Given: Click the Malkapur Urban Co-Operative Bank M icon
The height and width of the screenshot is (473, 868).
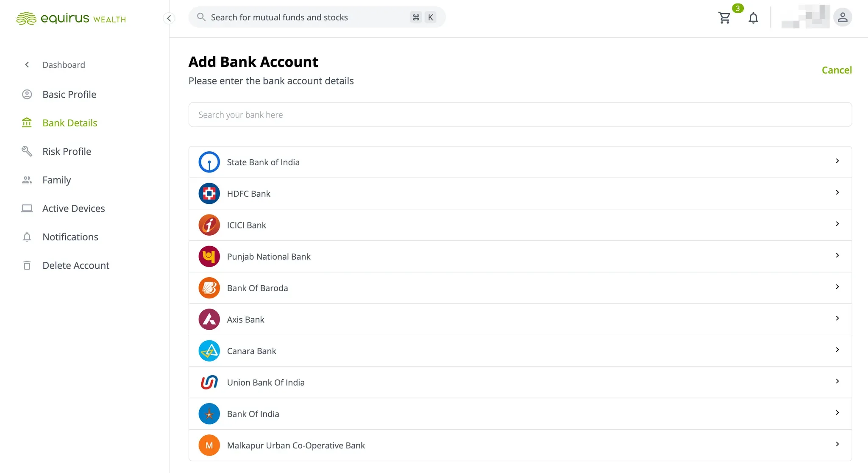Looking at the screenshot, I should click(209, 445).
